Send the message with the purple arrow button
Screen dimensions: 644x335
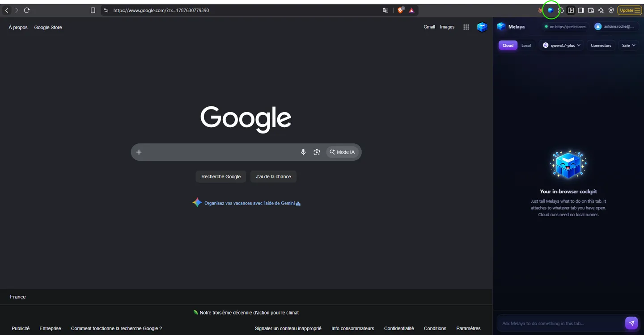point(631,323)
